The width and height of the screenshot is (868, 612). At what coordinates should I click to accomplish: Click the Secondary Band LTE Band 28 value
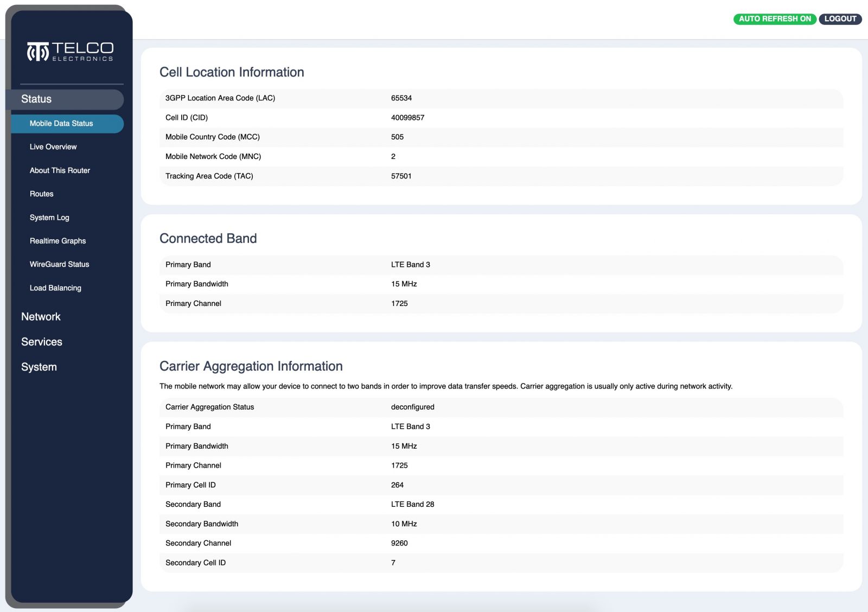point(412,505)
